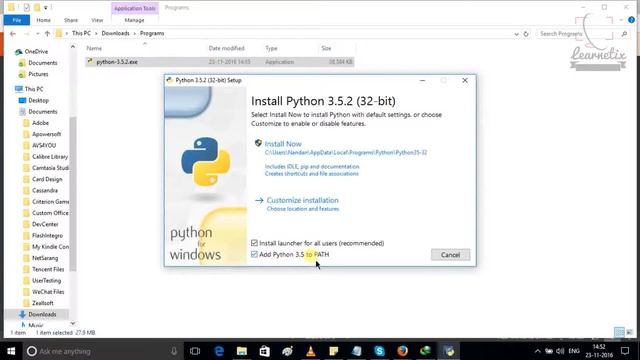Viewport: 640px width, 360px height.
Task: Select the Application Tools tab
Action: [x=135, y=8]
